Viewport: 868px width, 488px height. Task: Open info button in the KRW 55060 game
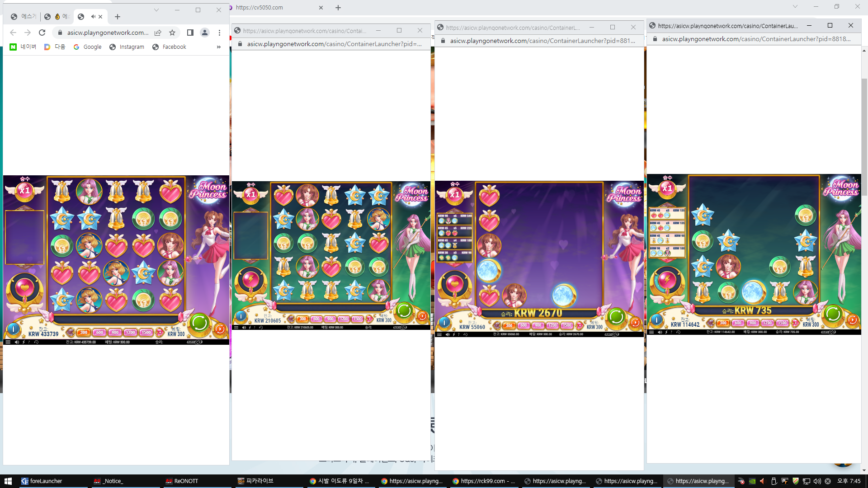click(444, 322)
